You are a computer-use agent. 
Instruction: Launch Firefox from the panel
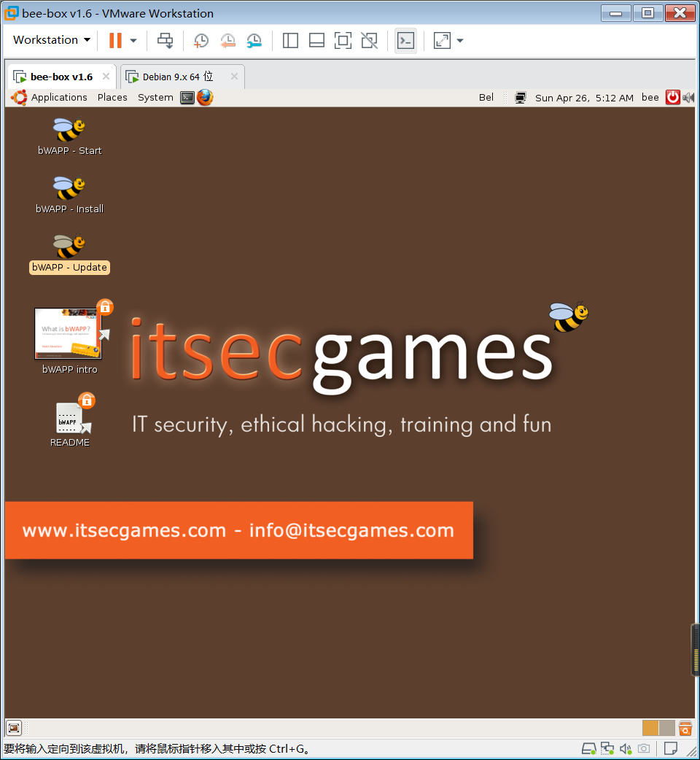205,98
